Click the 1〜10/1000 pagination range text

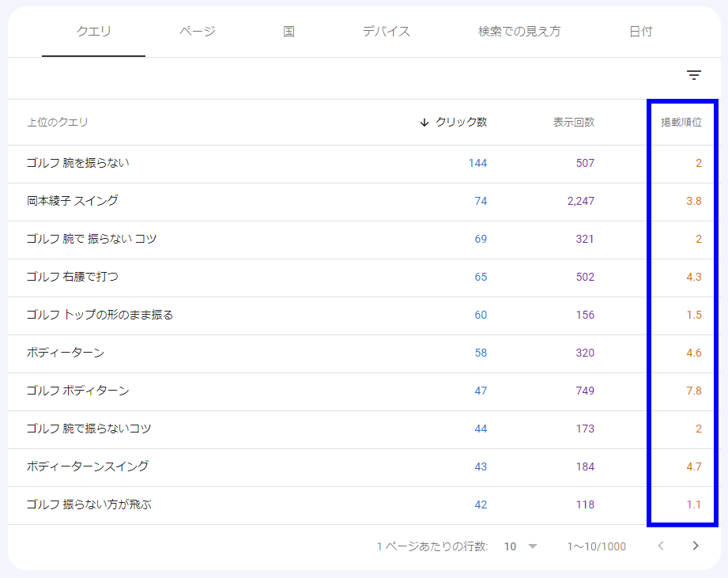point(597,546)
